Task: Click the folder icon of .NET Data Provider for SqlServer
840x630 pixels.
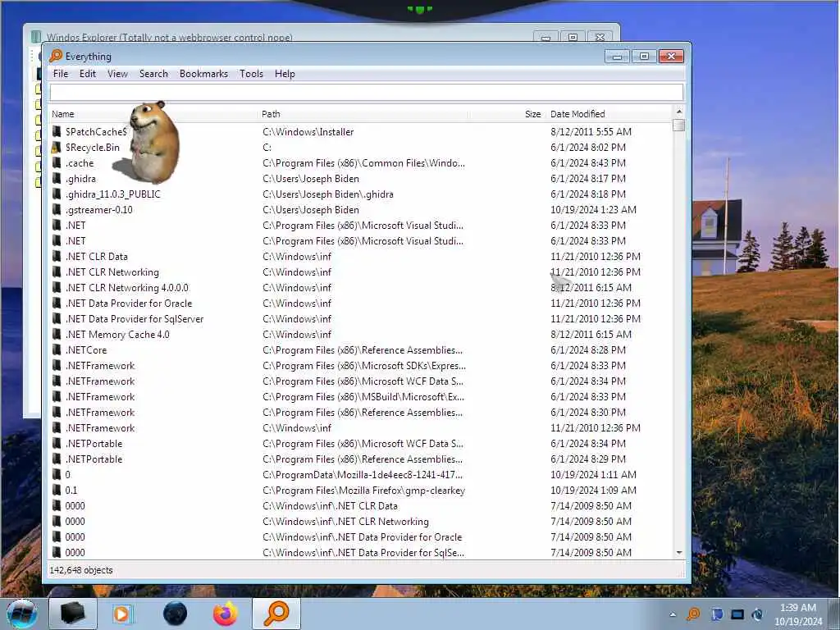Action: 57,319
